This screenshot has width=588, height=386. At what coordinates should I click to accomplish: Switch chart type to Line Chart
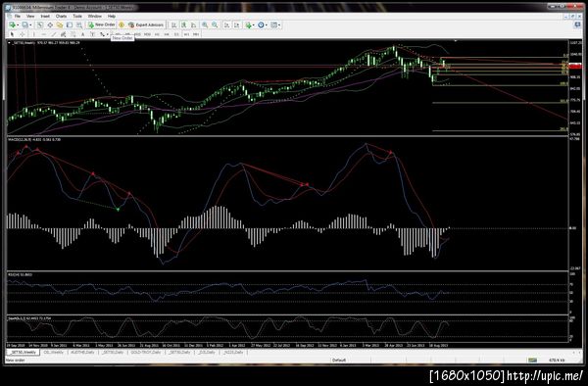[193, 24]
